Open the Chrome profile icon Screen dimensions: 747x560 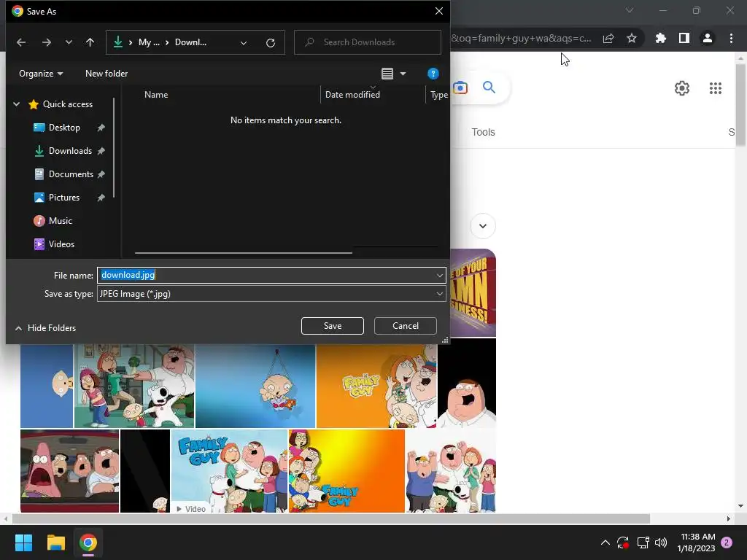point(708,38)
